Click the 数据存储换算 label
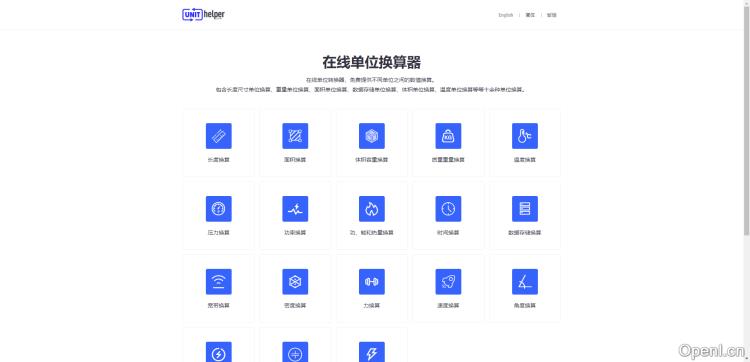This screenshot has width=750, height=362. click(x=525, y=233)
